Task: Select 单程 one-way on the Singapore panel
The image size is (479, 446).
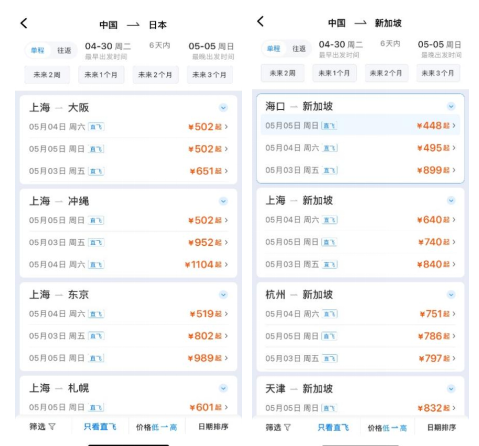Action: [274, 49]
